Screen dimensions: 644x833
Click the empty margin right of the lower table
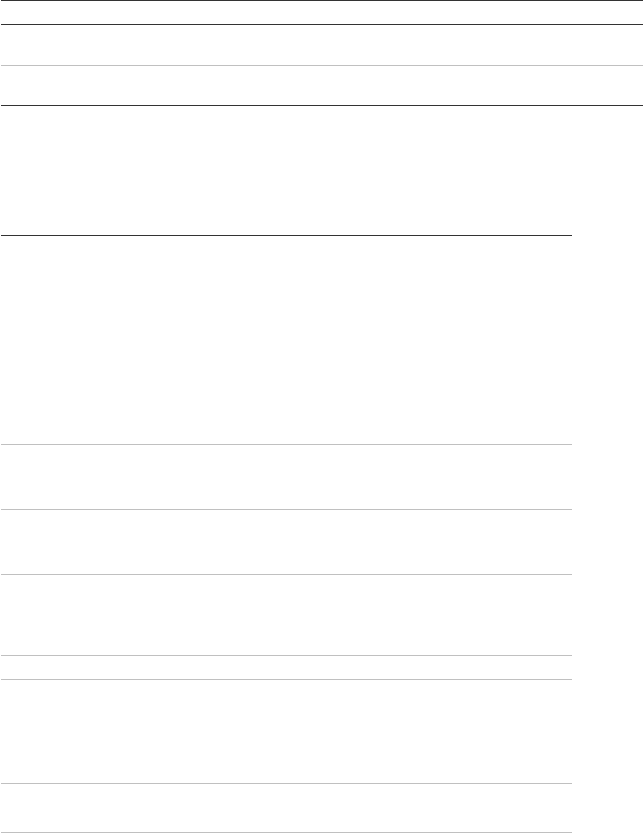608,530
